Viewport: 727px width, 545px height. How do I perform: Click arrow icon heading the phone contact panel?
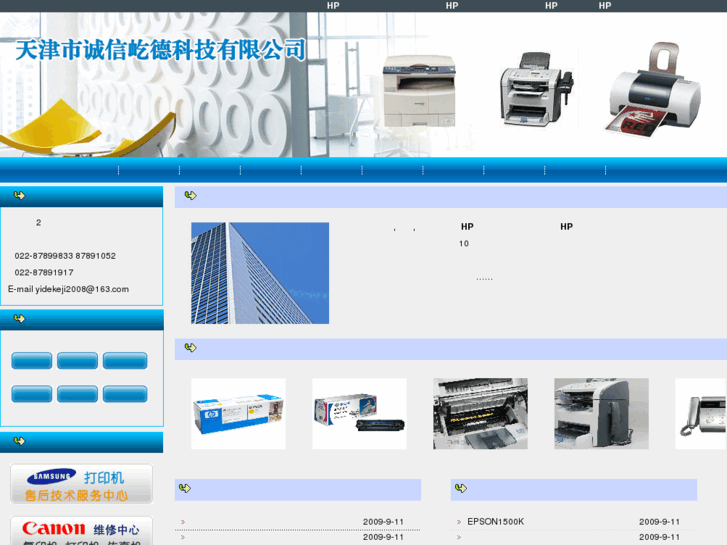click(x=19, y=195)
